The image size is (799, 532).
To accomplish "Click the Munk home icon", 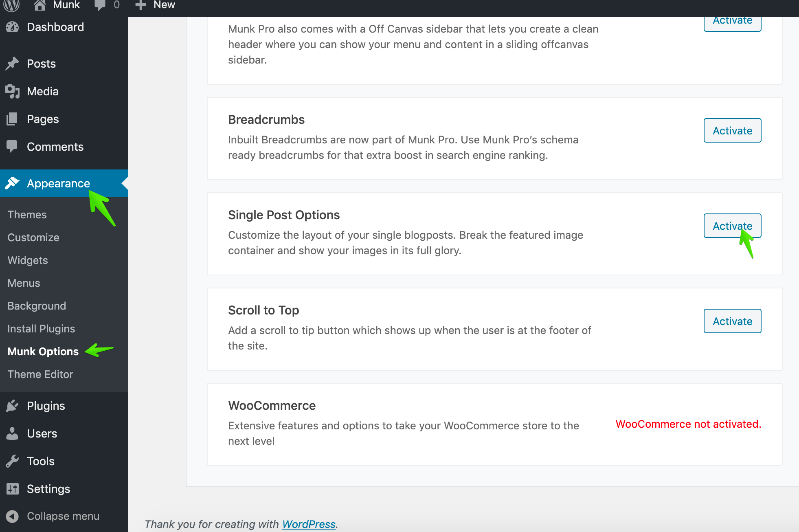I will (40, 5).
